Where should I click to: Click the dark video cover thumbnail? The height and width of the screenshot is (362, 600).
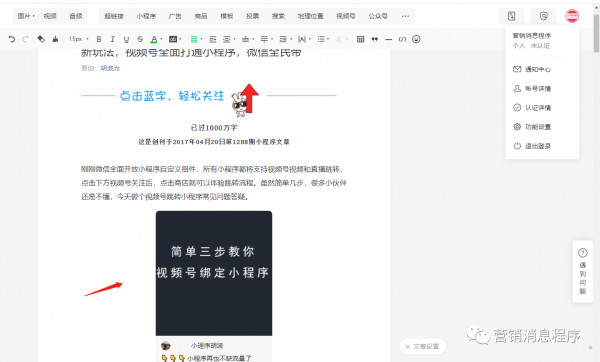coord(214,273)
